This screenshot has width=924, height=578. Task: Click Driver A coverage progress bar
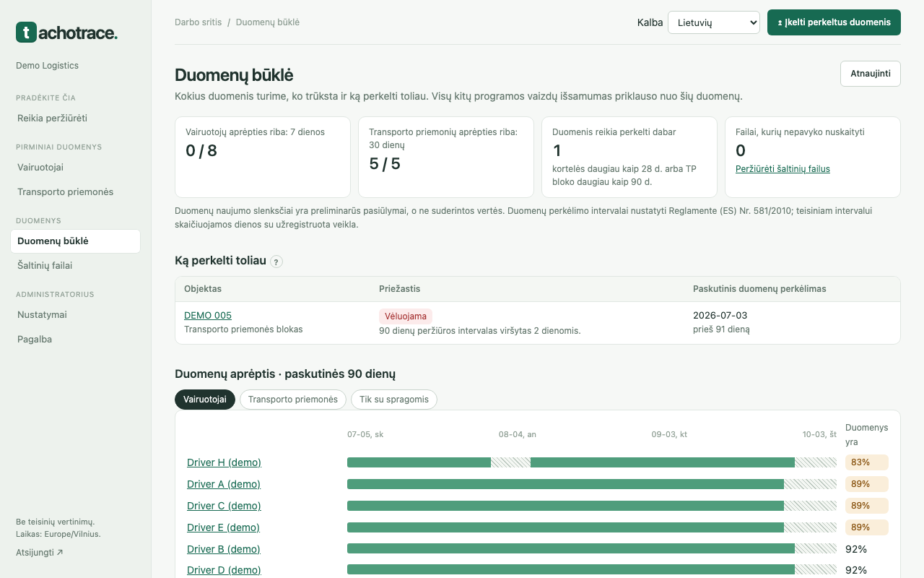(592, 484)
